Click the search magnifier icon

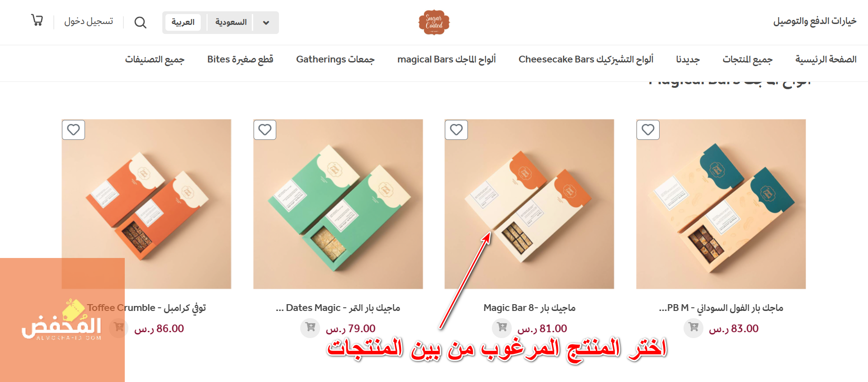(141, 22)
